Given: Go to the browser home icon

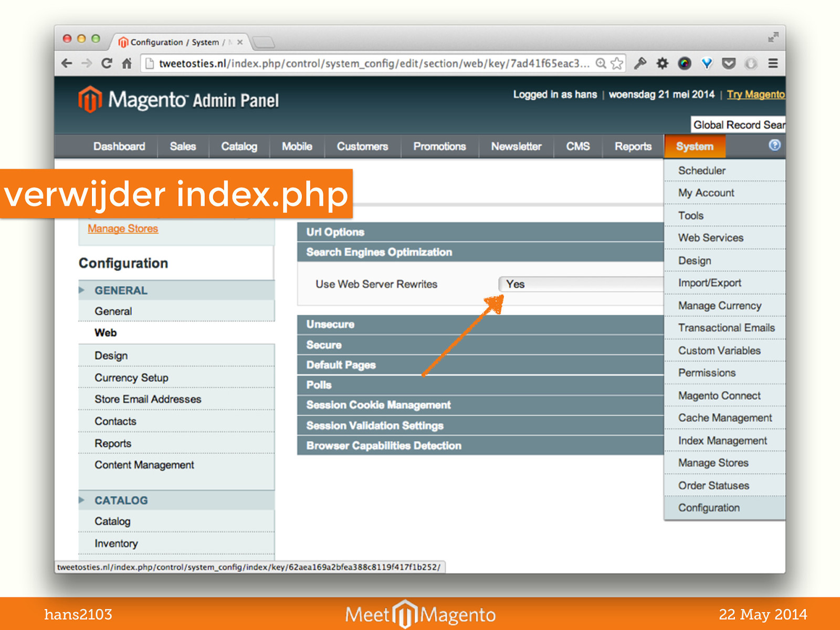Looking at the screenshot, I should tap(127, 64).
